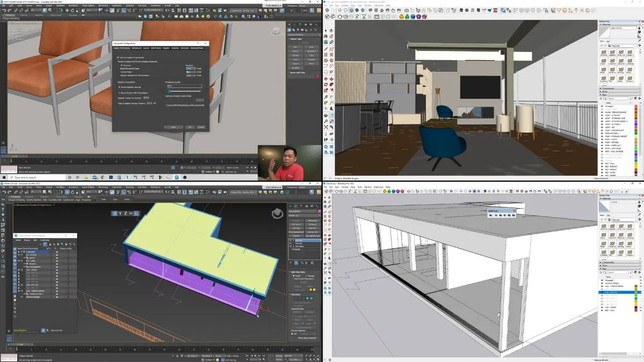Open the Display menu in Scene Explorer window
The height and width of the screenshot is (362, 644).
[26, 240]
